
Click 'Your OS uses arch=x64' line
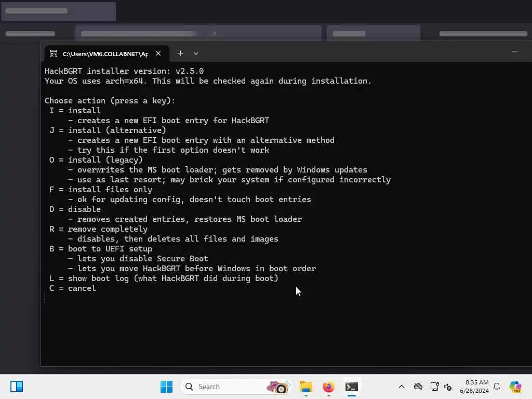pos(208,81)
